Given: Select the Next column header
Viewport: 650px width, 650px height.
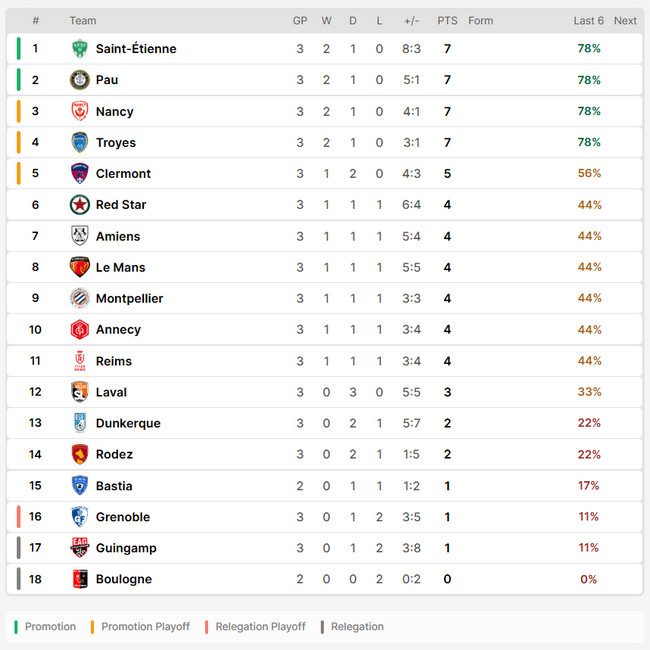Looking at the screenshot, I should pyautogui.click(x=625, y=21).
